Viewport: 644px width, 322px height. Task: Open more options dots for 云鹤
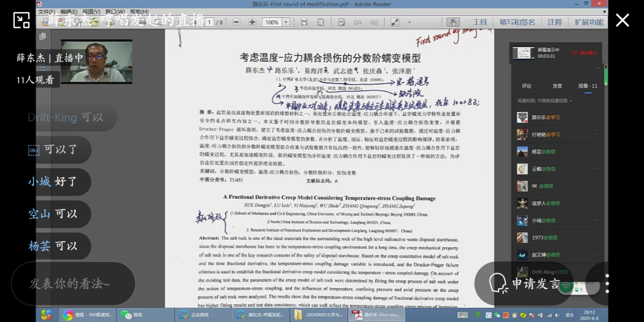tap(595, 169)
